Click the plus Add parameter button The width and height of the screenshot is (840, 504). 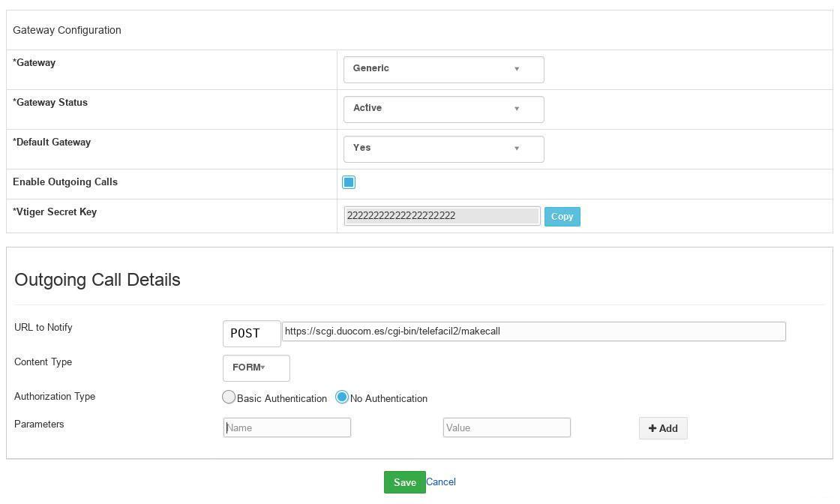663,428
